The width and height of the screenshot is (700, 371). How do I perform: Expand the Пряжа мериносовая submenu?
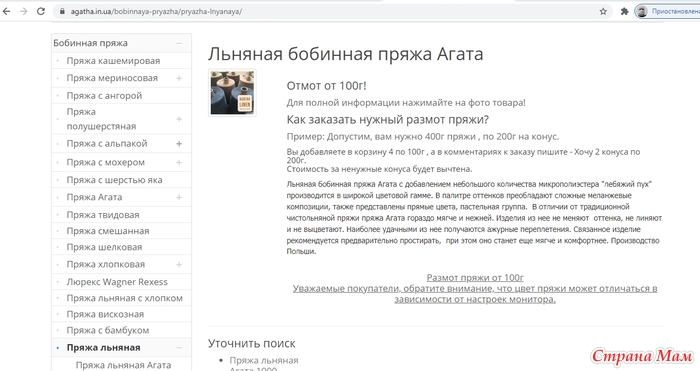(179, 78)
